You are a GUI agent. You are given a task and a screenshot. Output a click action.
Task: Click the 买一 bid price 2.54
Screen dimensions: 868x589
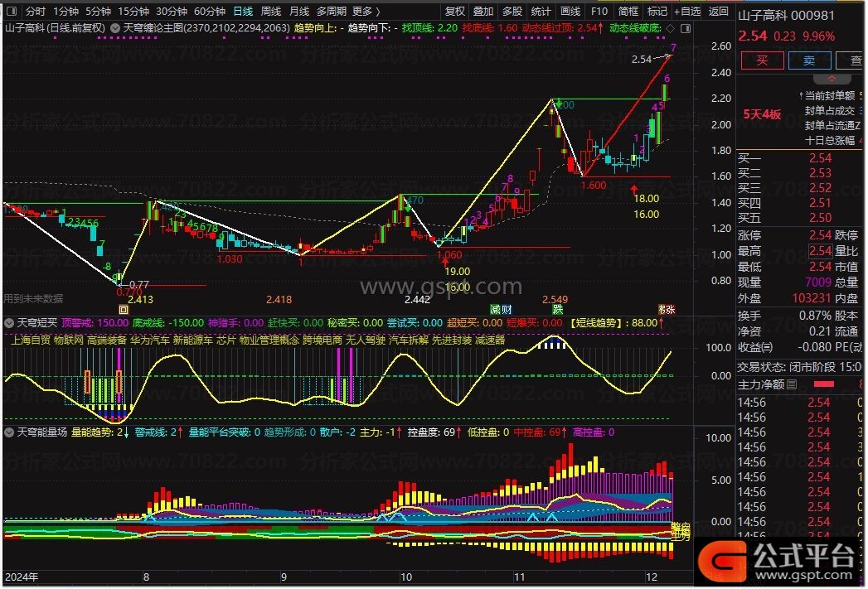pyautogui.click(x=820, y=158)
